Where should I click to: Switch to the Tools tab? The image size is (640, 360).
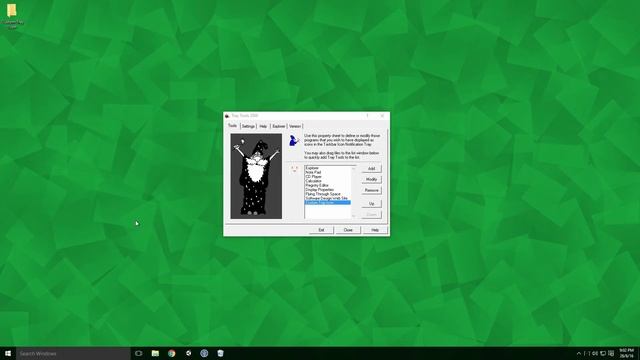(x=232, y=126)
